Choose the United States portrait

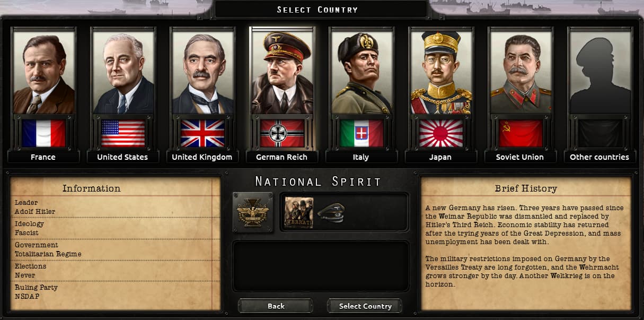tap(123, 72)
